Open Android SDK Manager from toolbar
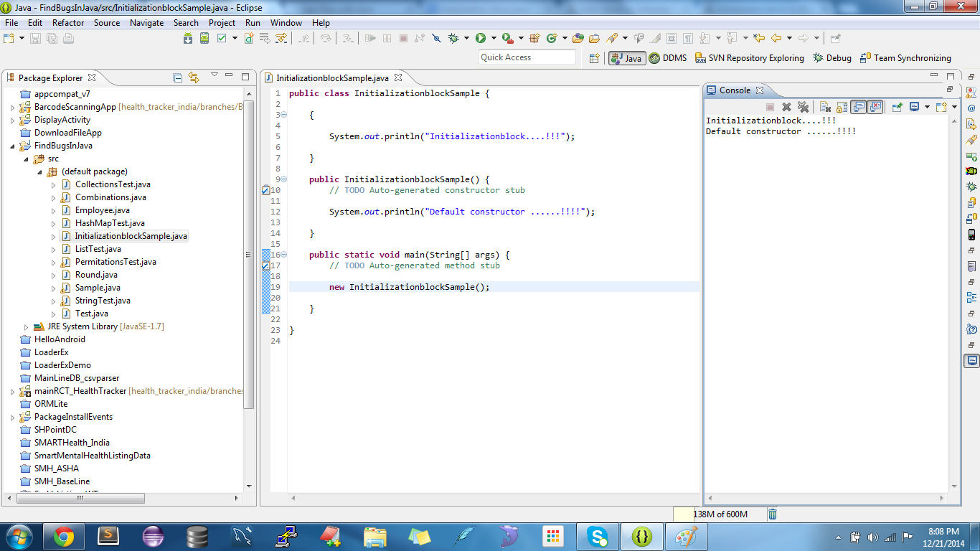980x551 pixels. coord(188,38)
